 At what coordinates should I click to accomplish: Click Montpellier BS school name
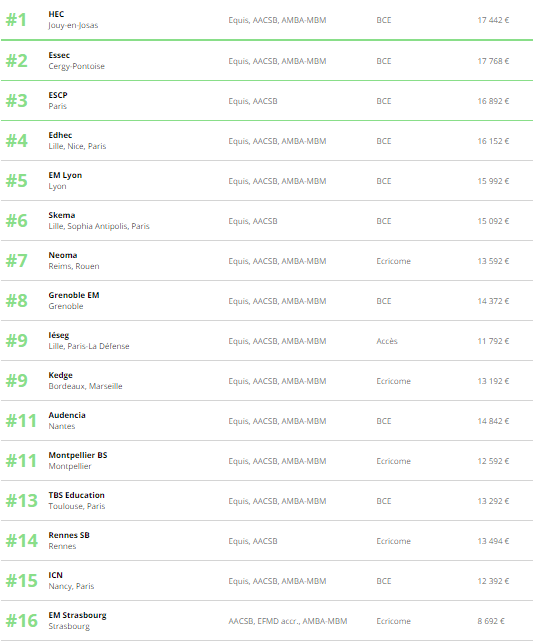point(78,455)
